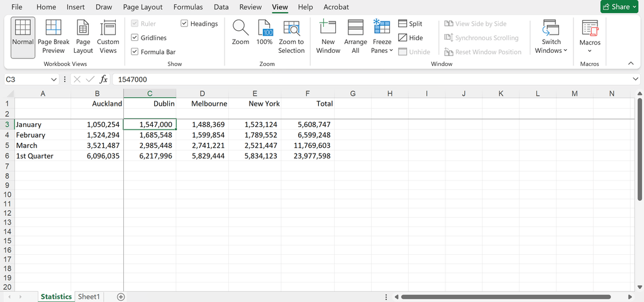
Task: Open the File tab
Action: click(17, 7)
